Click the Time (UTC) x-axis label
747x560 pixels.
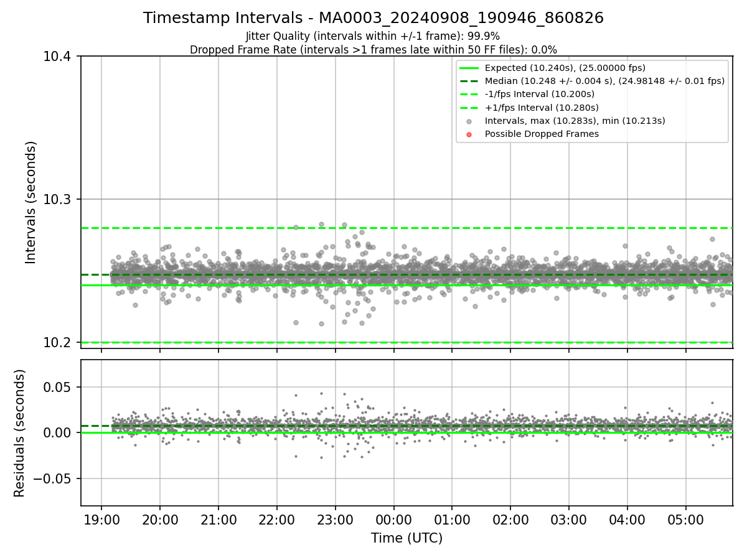click(x=406, y=538)
